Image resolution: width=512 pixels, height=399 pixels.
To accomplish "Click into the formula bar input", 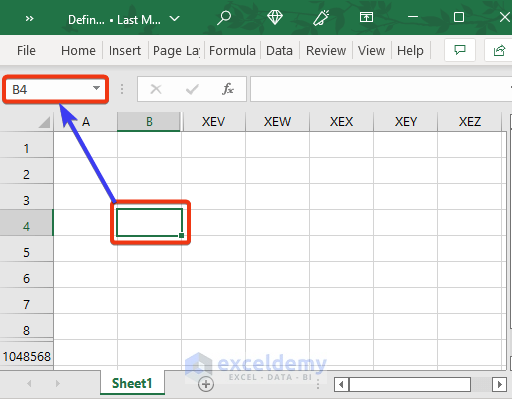I will tap(381, 89).
